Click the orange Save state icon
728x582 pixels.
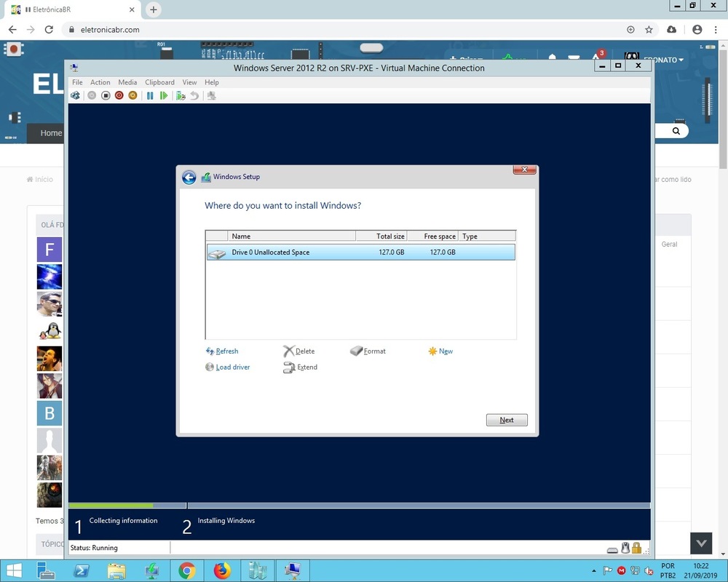[x=132, y=95]
